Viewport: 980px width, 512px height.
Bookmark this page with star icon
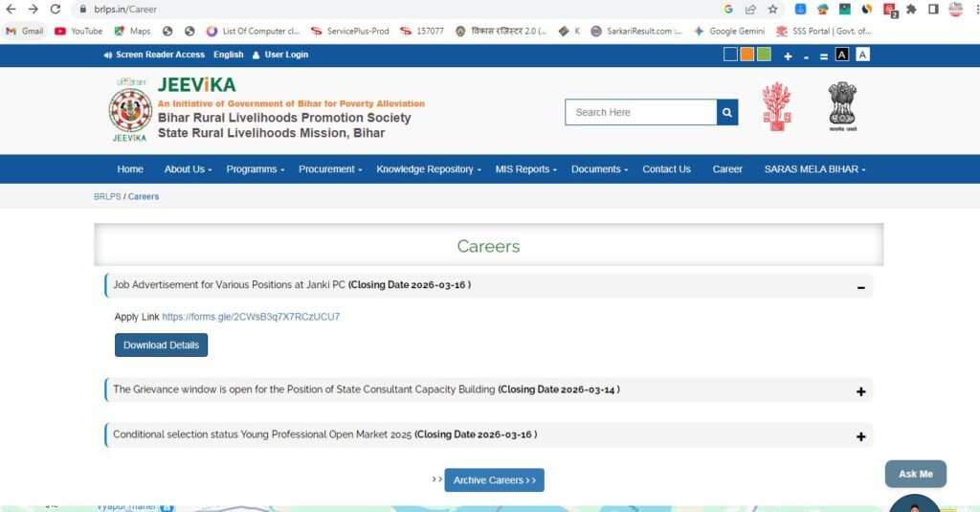772,10
